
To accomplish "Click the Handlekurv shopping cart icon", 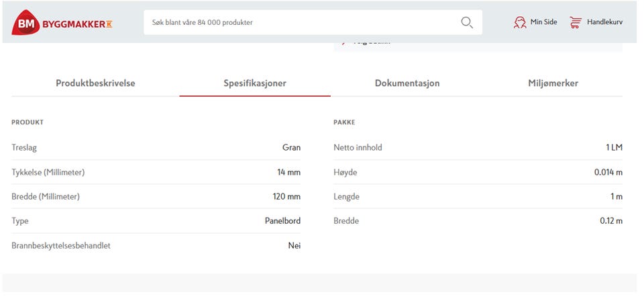I will pyautogui.click(x=576, y=22).
